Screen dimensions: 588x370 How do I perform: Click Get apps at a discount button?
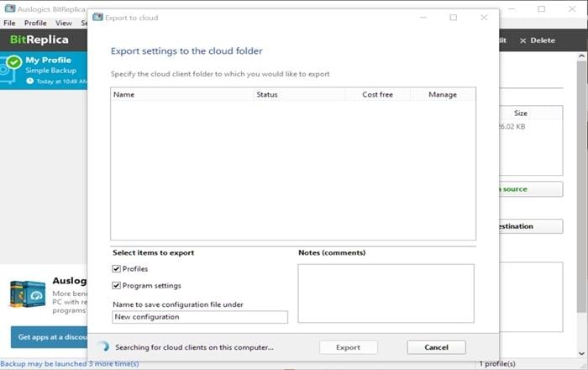click(x=49, y=337)
